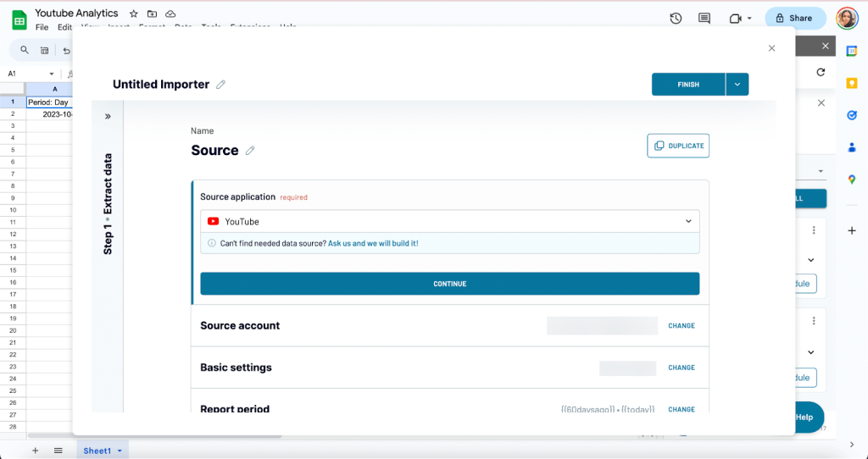Click the search menus magnifier icon
The width and height of the screenshot is (868, 459).
(25, 50)
